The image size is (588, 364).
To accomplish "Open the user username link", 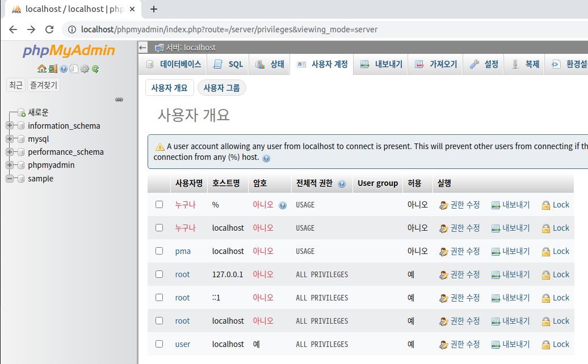I will [183, 344].
